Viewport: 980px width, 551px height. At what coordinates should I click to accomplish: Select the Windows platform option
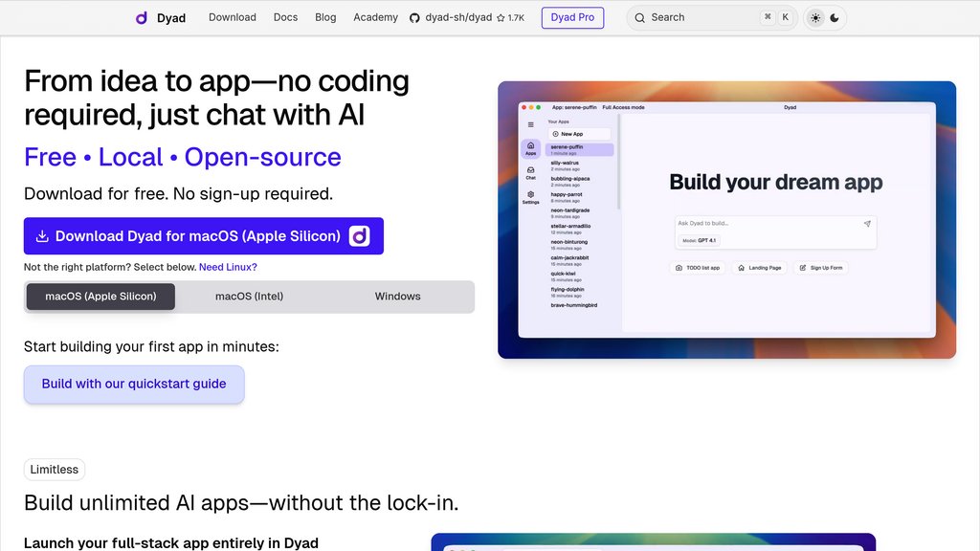(397, 297)
